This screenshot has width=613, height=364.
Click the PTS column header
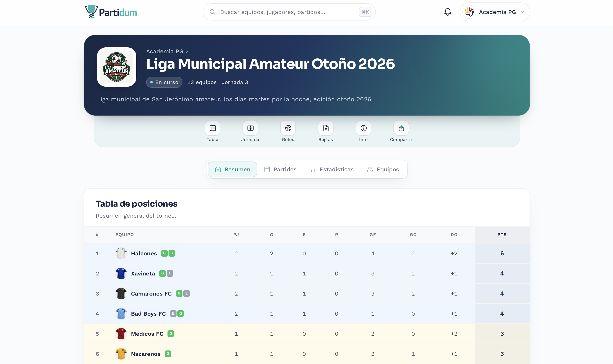click(502, 235)
